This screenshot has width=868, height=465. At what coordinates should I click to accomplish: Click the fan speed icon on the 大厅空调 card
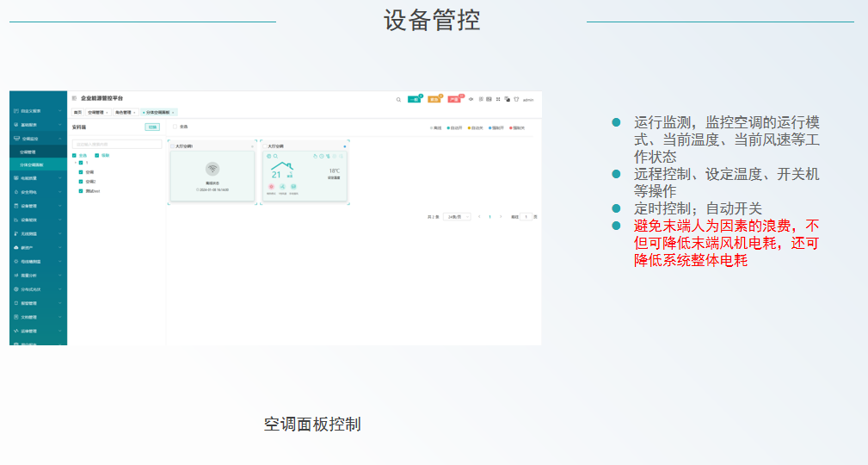tap(282, 187)
